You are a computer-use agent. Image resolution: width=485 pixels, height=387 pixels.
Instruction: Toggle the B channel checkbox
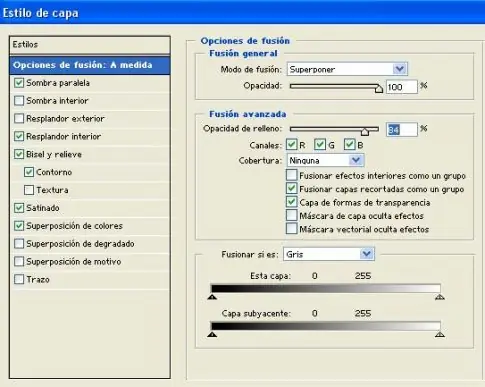(349, 145)
